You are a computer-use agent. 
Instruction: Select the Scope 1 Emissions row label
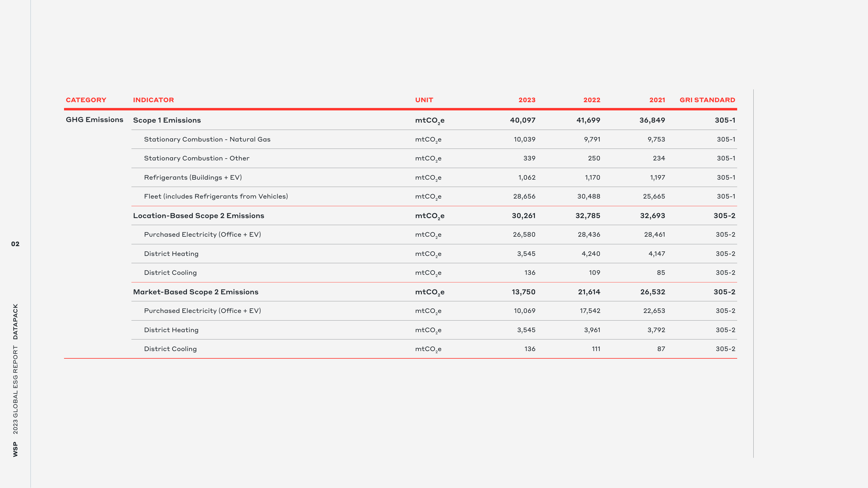(x=167, y=120)
